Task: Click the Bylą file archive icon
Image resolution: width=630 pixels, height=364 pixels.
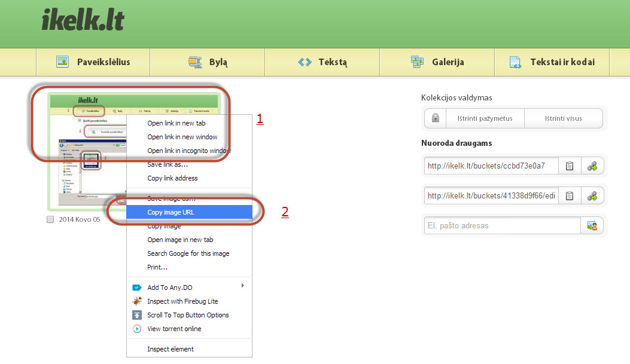Action: pyautogui.click(x=195, y=62)
